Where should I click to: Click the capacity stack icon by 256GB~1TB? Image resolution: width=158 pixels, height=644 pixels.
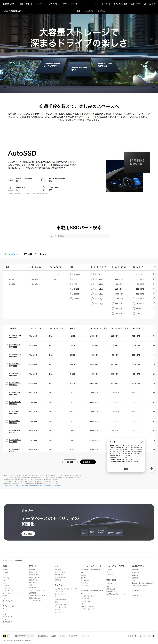[x=10, y=189]
